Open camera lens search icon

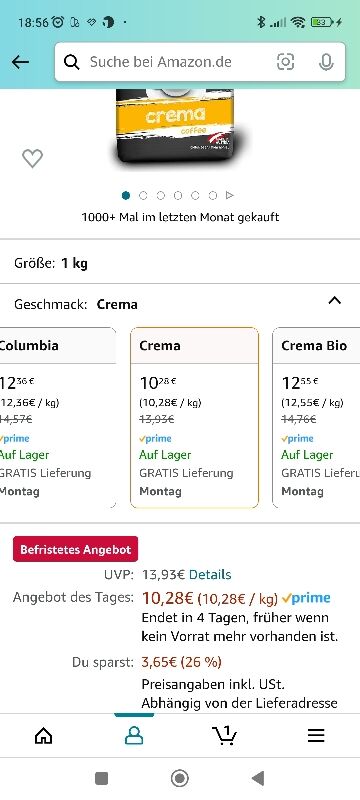tap(286, 62)
